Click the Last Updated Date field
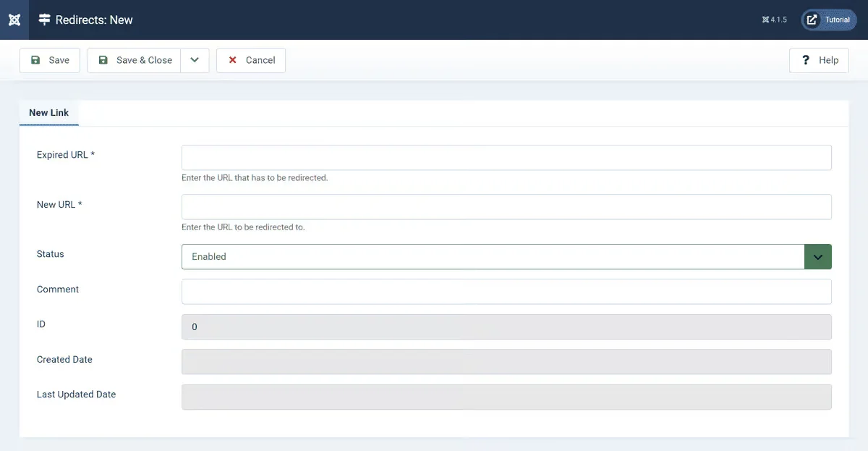 (506, 397)
